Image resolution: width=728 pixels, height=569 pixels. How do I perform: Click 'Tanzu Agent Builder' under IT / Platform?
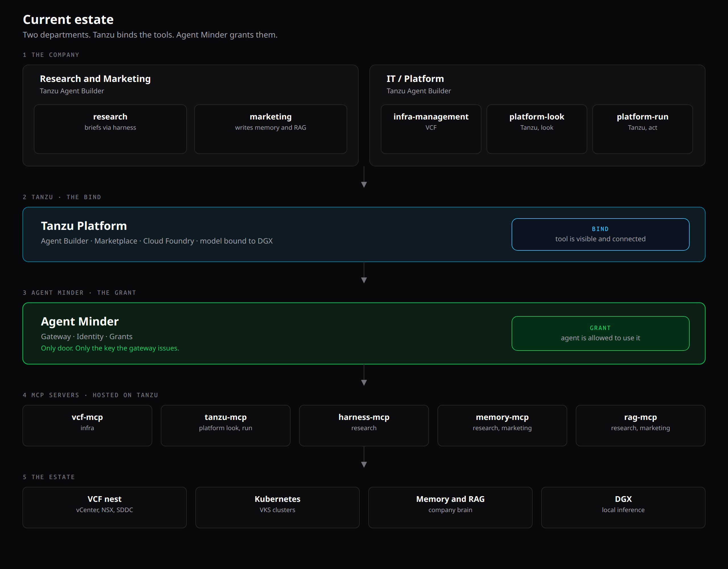point(419,91)
